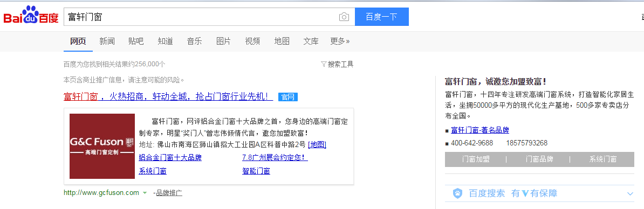
Task: Open the 智能门窗 link
Action: [x=256, y=171]
